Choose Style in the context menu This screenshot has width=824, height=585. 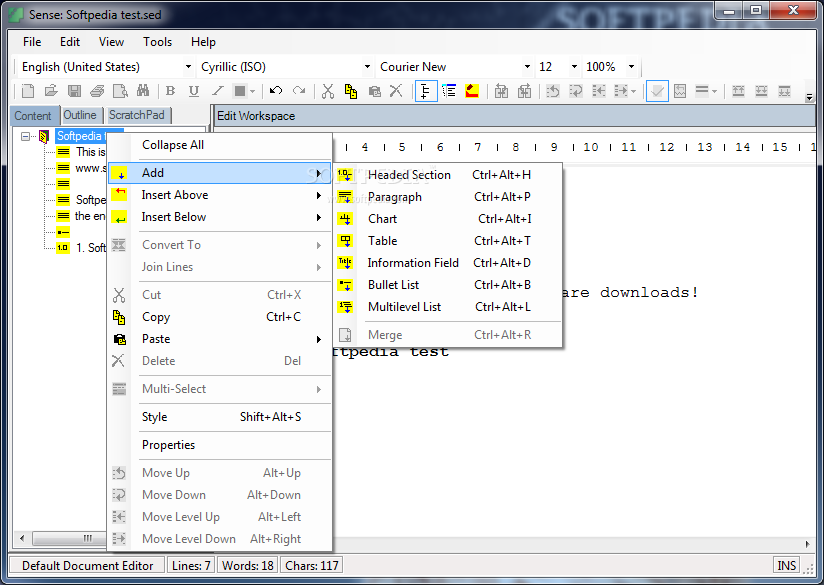point(220,417)
